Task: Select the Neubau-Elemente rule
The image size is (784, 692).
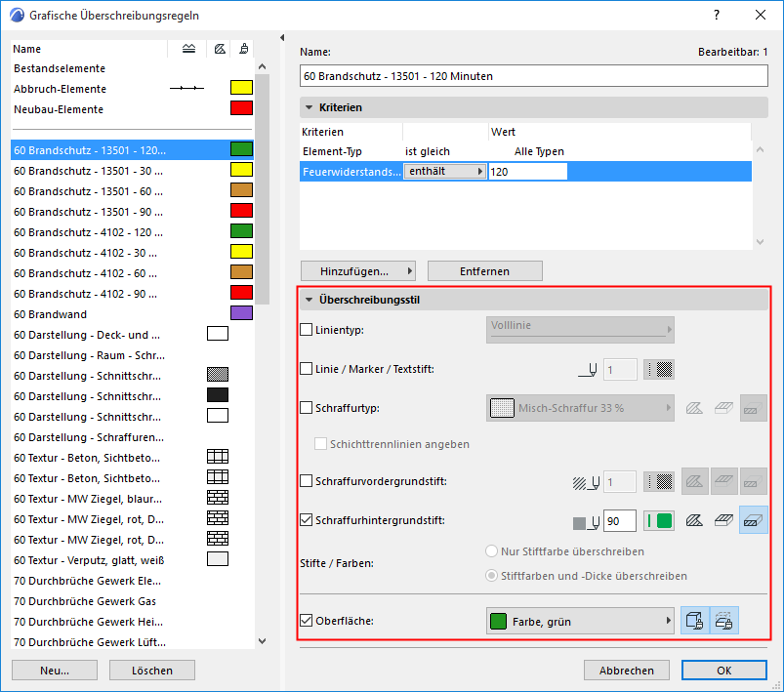Action: [132, 109]
